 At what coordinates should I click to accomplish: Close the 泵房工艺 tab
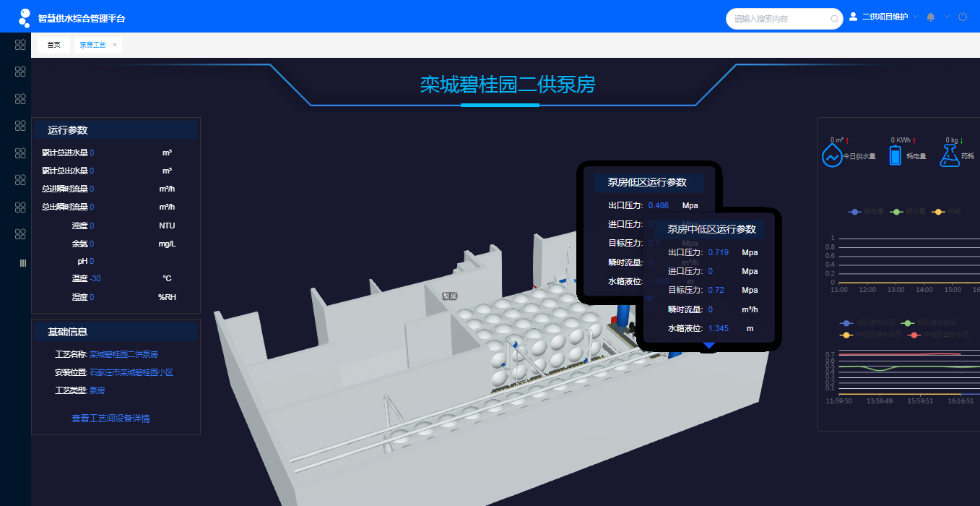coord(115,45)
